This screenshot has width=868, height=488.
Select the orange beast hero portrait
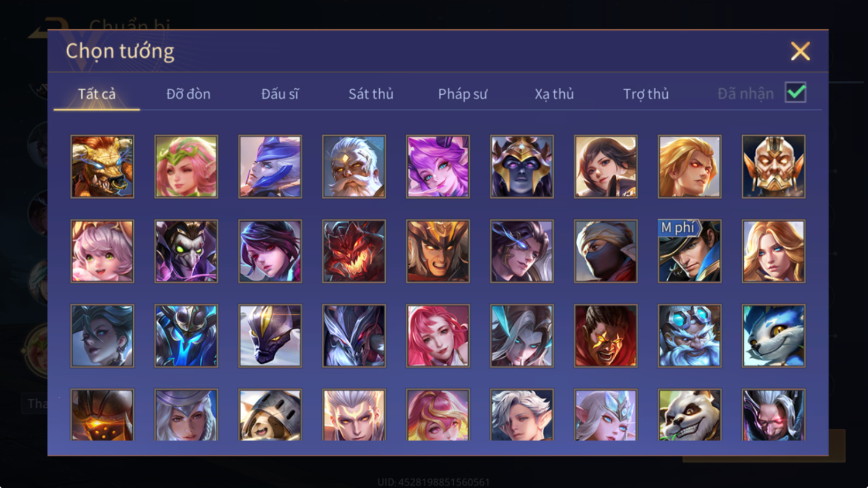(102, 167)
